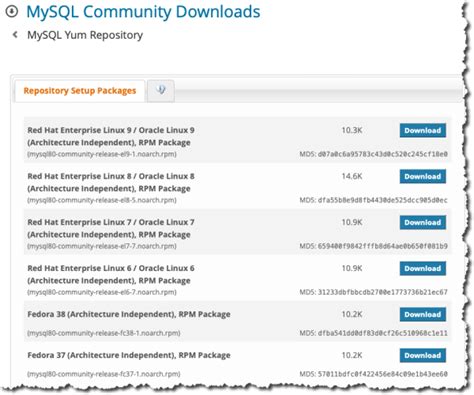
Task: Go back using the arrow beside MySQL Yum Repository
Action: tap(15, 34)
